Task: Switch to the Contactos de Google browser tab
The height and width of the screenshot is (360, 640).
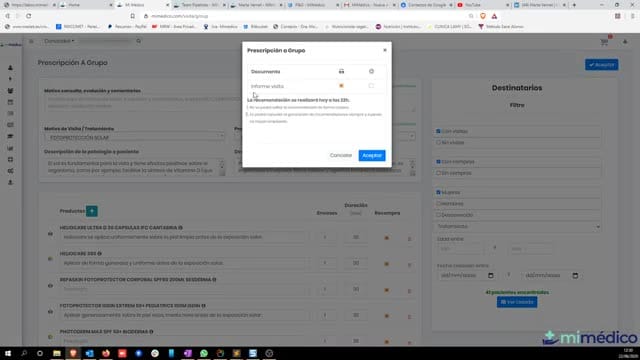Action: [x=427, y=5]
